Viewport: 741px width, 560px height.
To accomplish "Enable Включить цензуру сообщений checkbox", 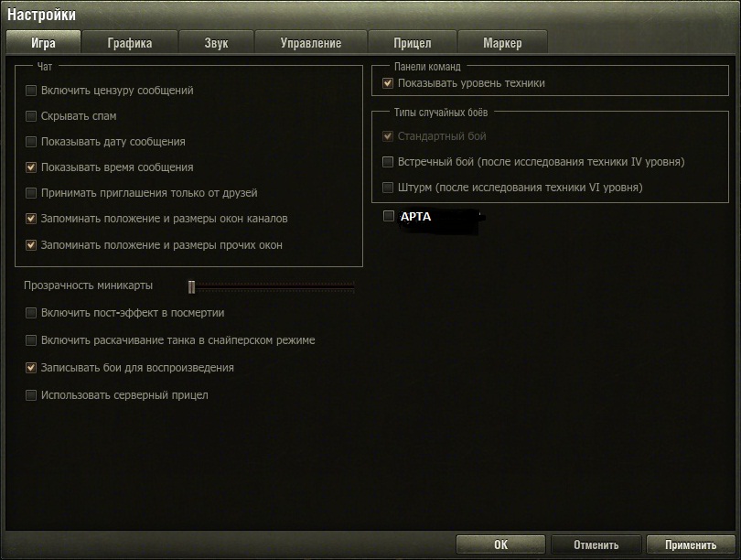I will [x=31, y=91].
